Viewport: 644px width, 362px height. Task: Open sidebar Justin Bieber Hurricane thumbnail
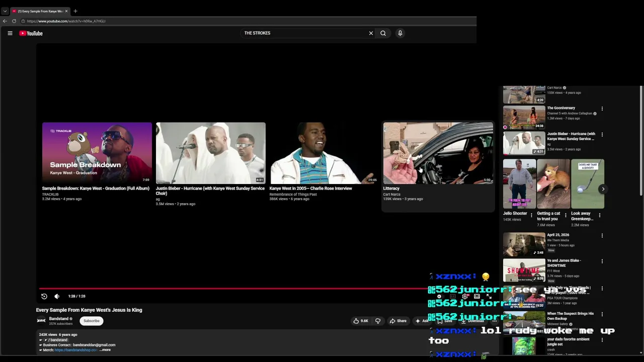pyautogui.click(x=524, y=143)
